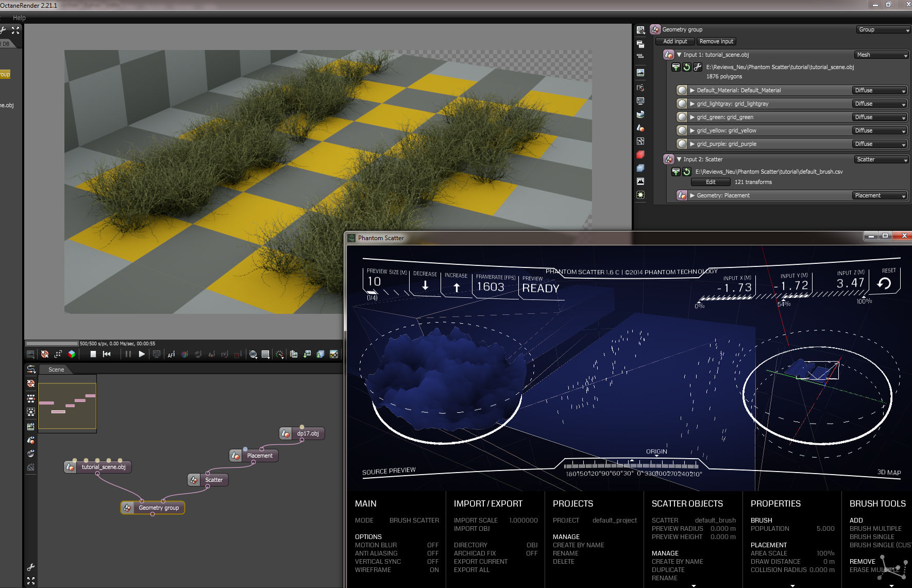
Task: Click the render progress bar
Action: [x=52, y=343]
